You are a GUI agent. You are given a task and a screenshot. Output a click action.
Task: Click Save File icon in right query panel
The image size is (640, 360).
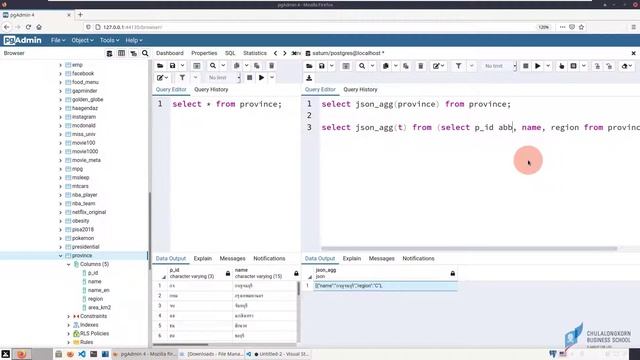(x=322, y=66)
